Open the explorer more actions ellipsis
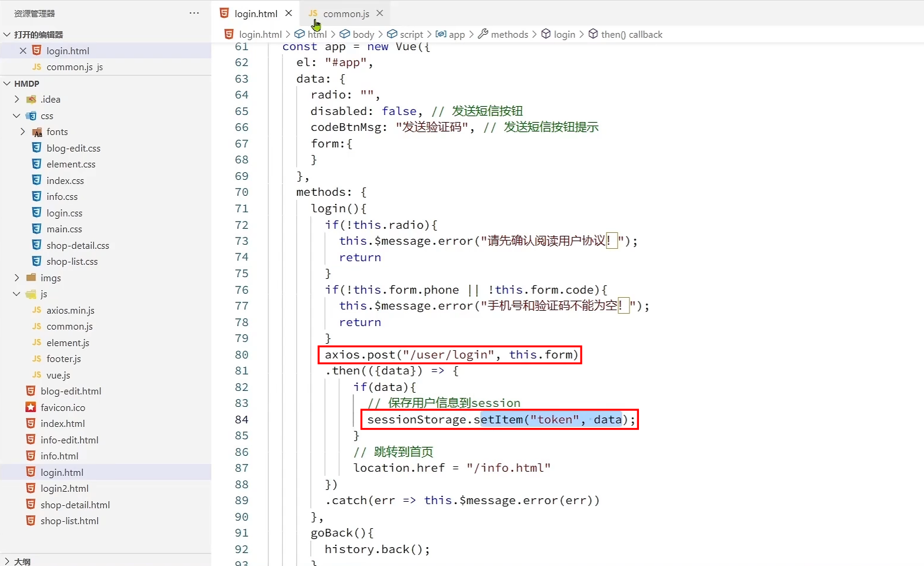The width and height of the screenshot is (924, 566). tap(194, 13)
